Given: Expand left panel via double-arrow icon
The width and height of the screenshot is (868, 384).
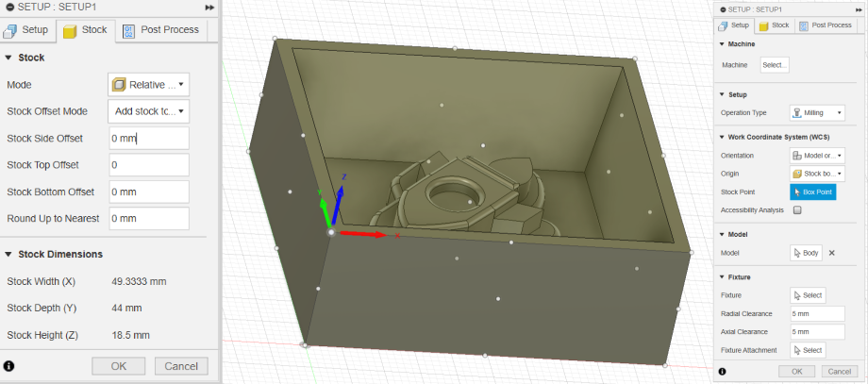Looking at the screenshot, I should coord(209,8).
